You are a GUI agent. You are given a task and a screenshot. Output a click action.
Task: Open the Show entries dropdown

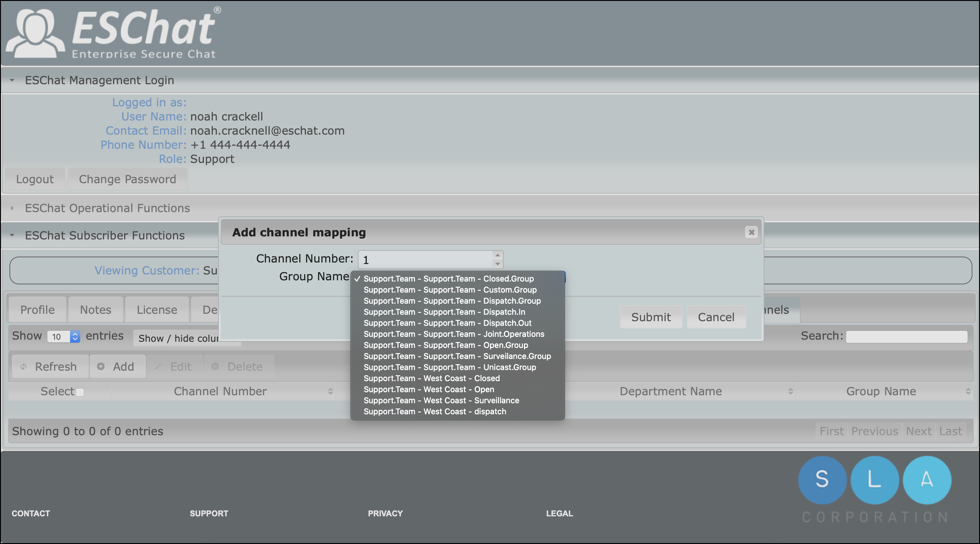tap(75, 337)
